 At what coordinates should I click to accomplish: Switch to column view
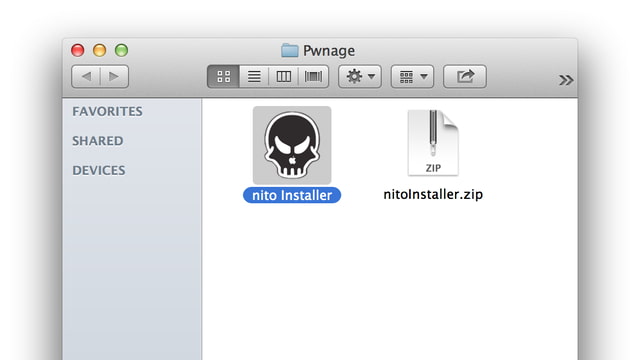click(x=284, y=76)
